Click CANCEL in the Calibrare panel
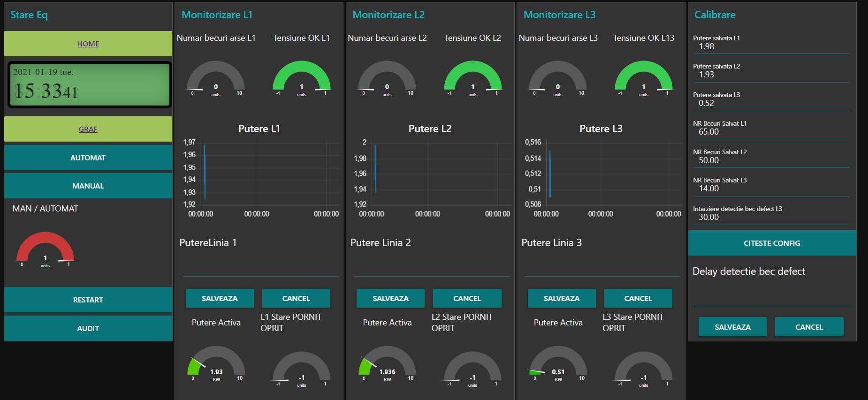The image size is (868, 400). click(x=809, y=327)
